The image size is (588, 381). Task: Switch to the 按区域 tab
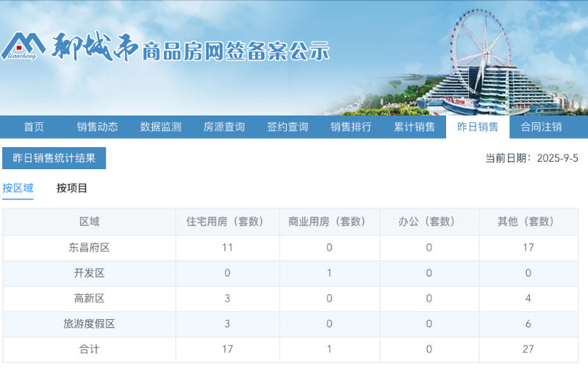point(18,188)
